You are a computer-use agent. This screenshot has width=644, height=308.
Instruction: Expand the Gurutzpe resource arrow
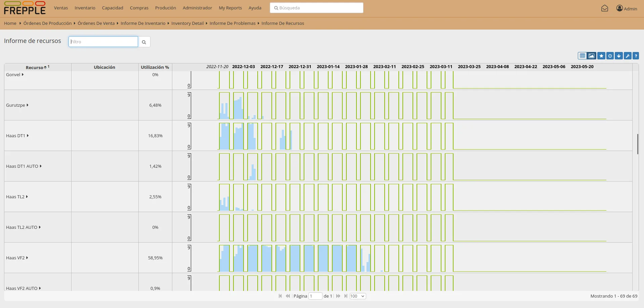click(28, 105)
